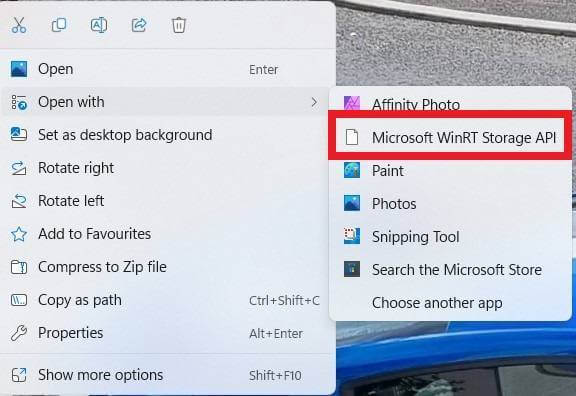Click the Snipping Tool icon

[352, 236]
